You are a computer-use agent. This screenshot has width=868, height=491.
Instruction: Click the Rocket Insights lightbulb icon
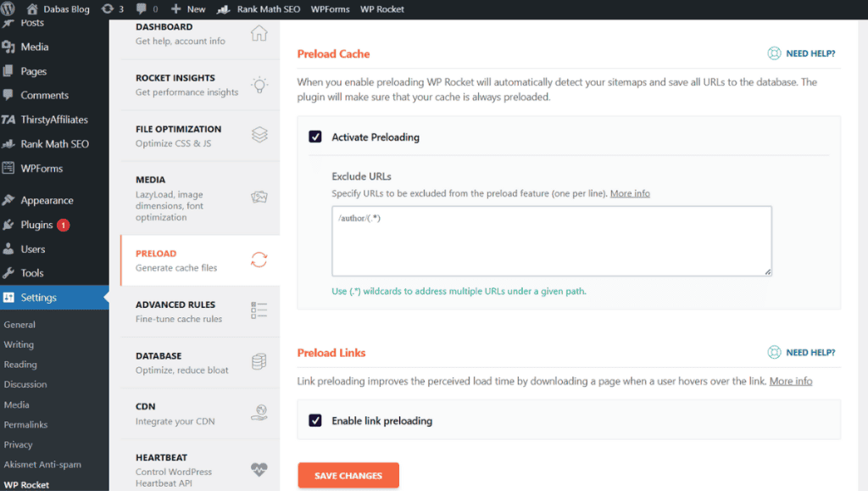[x=259, y=85]
